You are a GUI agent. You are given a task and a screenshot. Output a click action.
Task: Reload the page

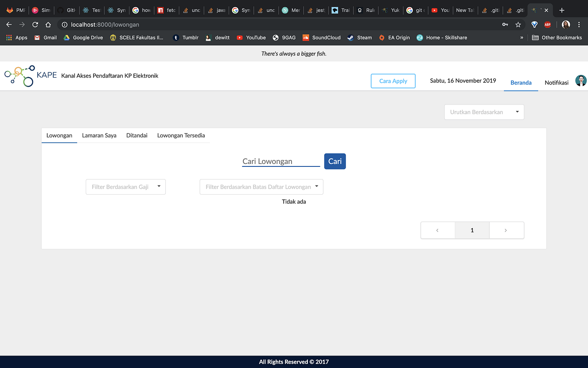click(x=36, y=25)
